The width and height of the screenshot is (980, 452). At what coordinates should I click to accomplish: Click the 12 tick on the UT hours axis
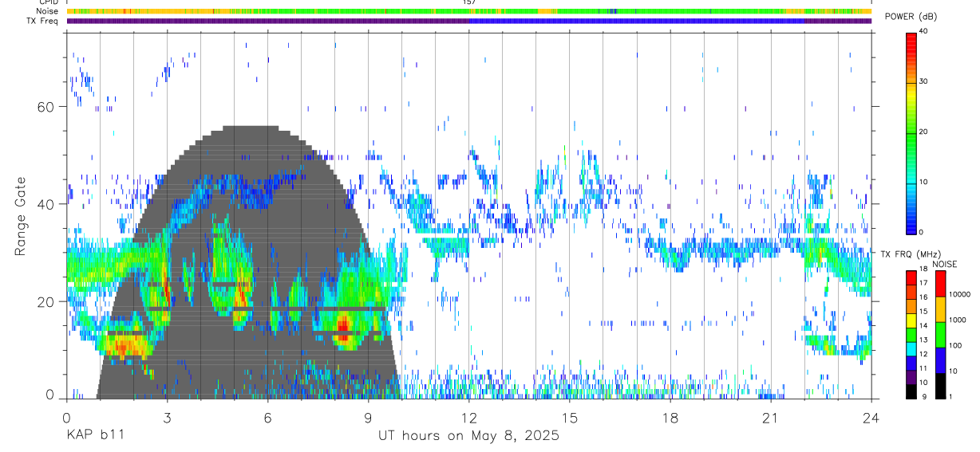click(x=469, y=417)
